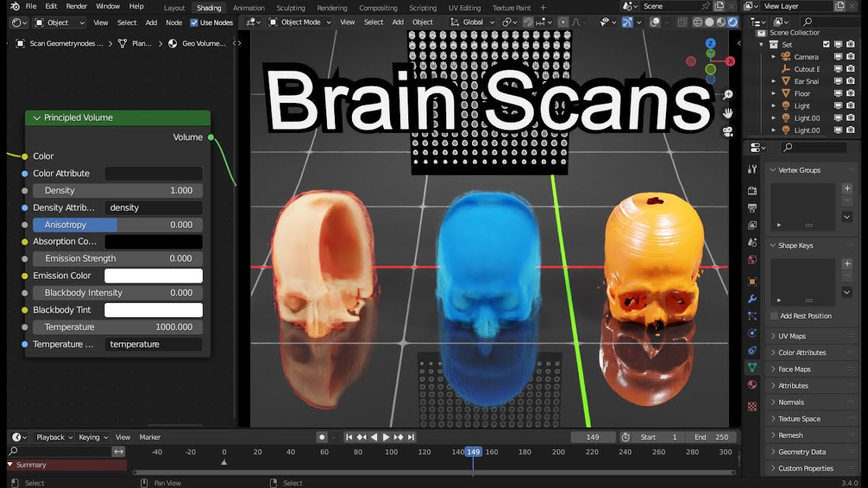Click the viewport pan hand gizmo
868x488 pixels.
(x=728, y=113)
